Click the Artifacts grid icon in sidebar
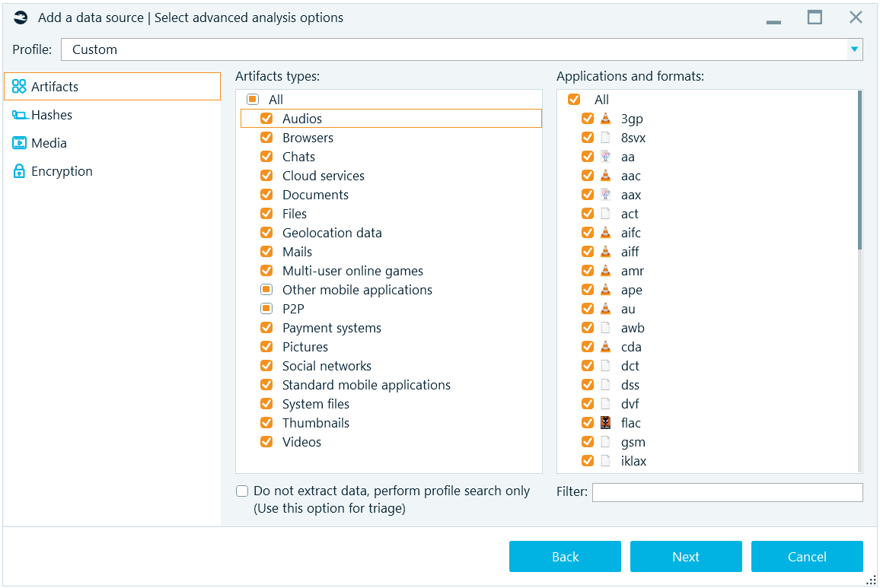 point(19,87)
